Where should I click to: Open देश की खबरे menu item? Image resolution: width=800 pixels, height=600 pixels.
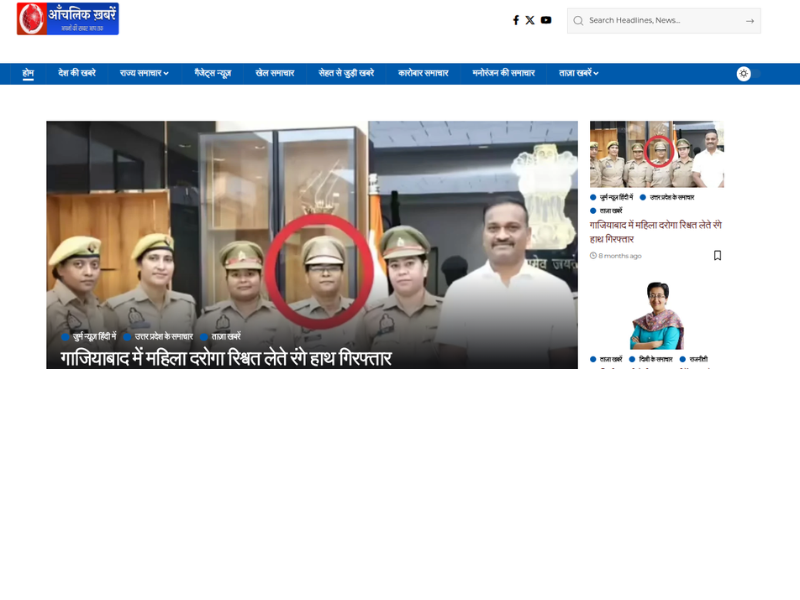point(77,73)
